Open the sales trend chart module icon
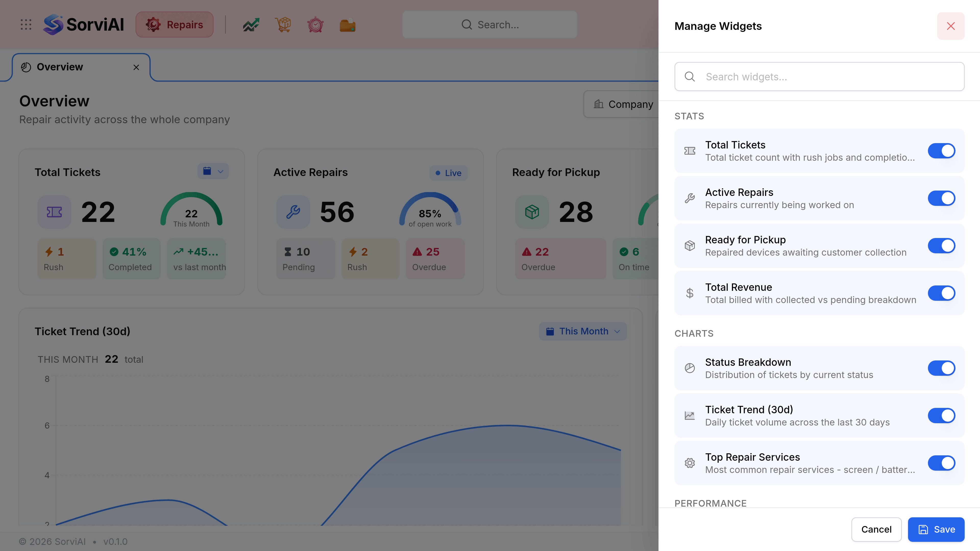 pos(251,25)
